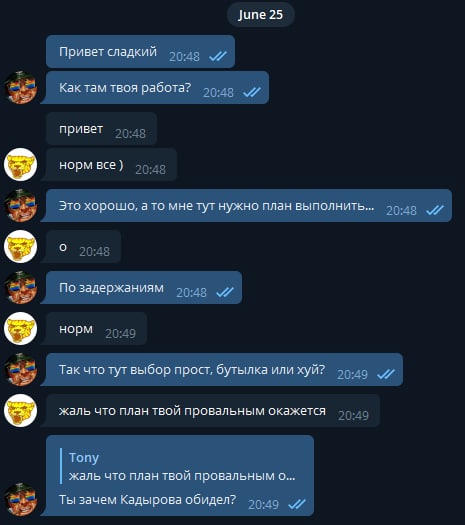The height and width of the screenshot is (525, 465).
Task: Open sender avatar next to "По задержаниям"
Action: [21, 288]
